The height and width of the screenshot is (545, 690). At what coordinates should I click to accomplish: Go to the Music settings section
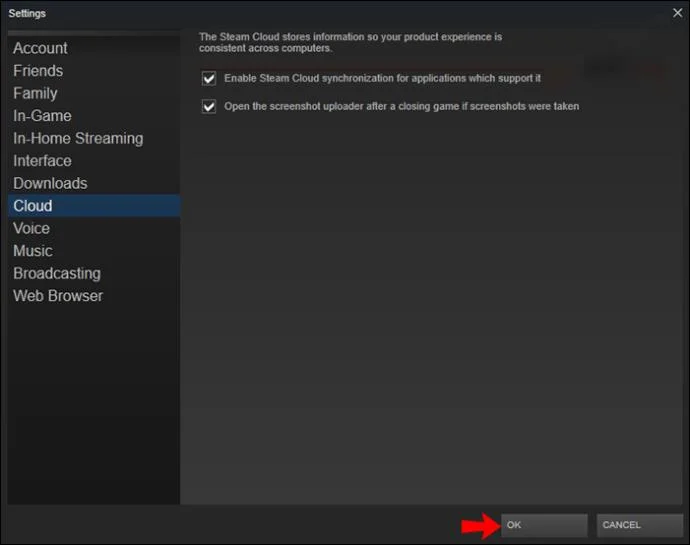point(93,250)
